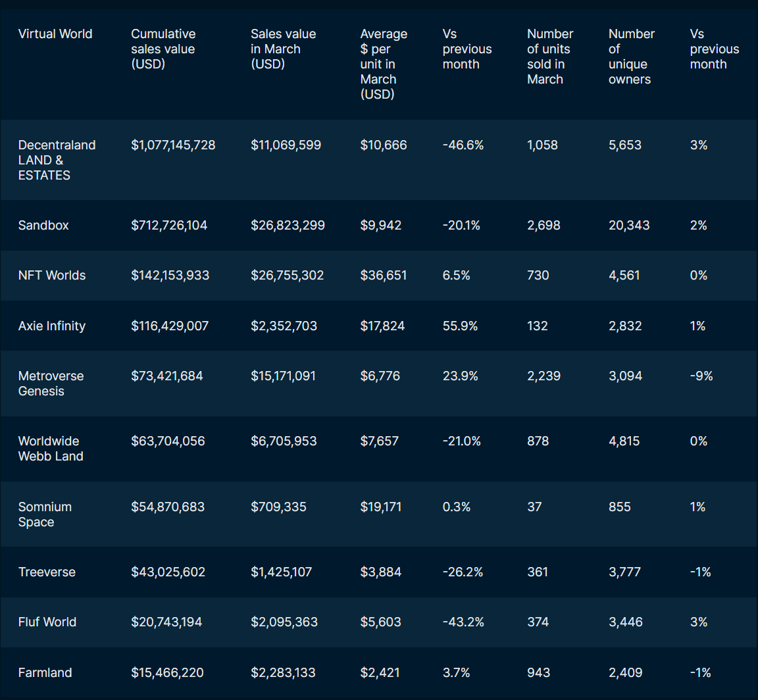Click the $36,651 average price cell
This screenshot has height=700, width=758.
pyautogui.click(x=384, y=275)
